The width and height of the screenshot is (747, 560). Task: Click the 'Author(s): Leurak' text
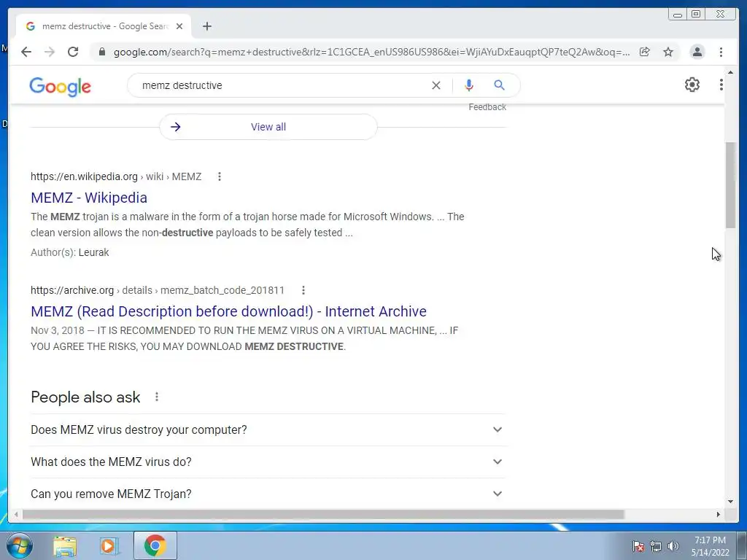pos(70,252)
